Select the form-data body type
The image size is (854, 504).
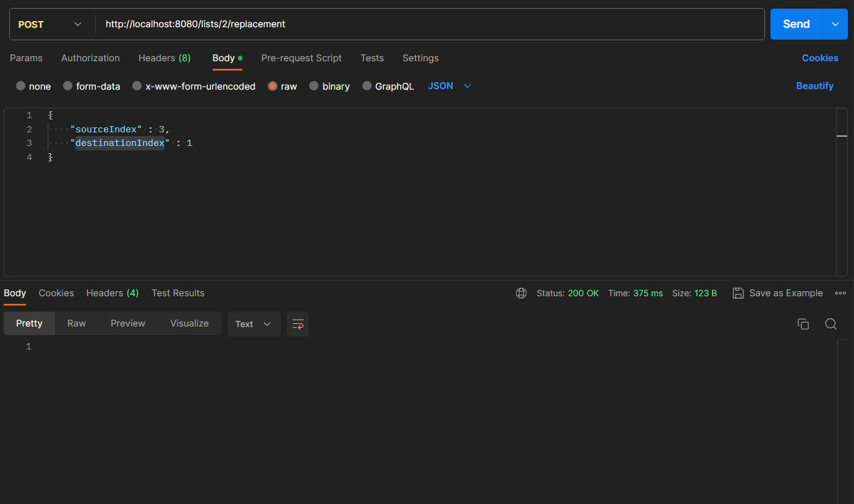pos(92,86)
